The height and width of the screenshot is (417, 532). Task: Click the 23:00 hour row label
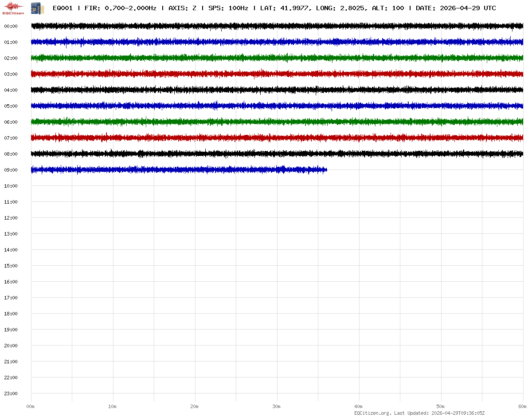11,394
